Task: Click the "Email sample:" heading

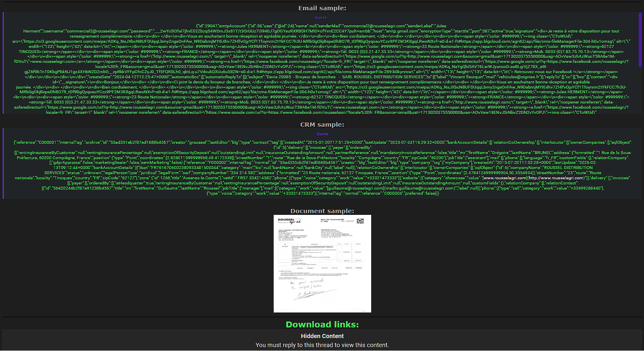Action: pyautogui.click(x=322, y=8)
